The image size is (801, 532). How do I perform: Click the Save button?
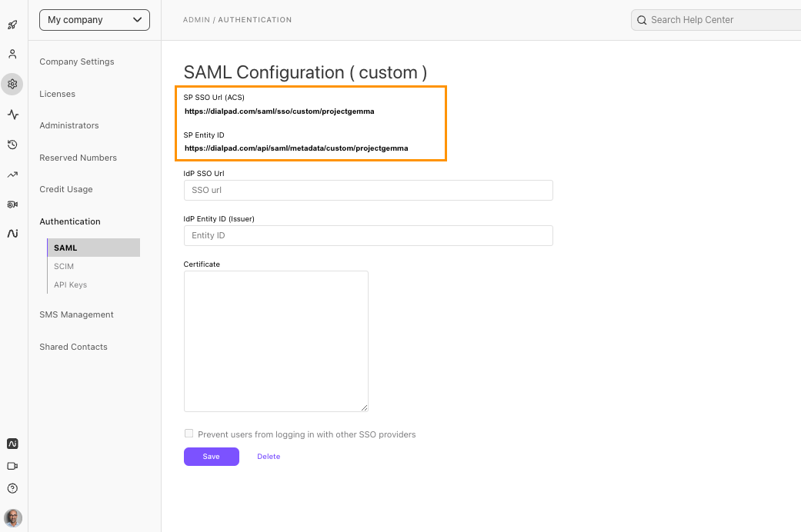point(212,457)
